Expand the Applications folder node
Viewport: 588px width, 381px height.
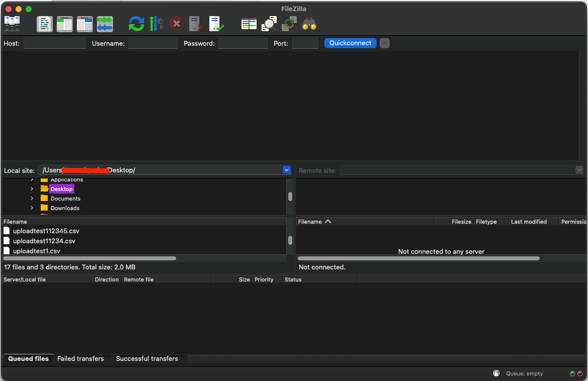32,179
